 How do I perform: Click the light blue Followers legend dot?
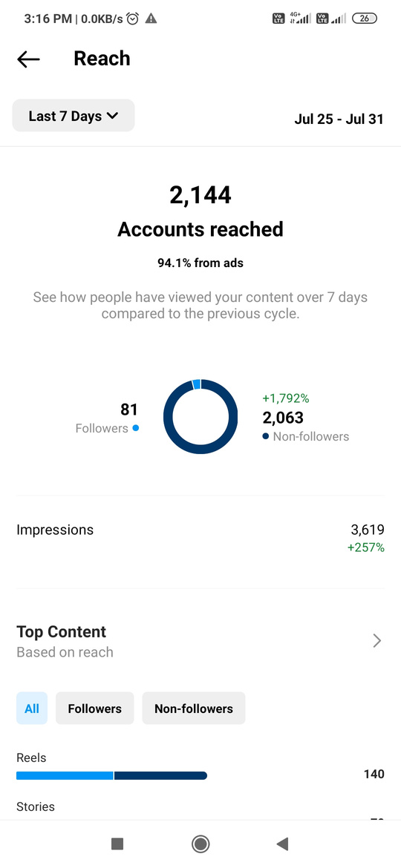coord(136,428)
